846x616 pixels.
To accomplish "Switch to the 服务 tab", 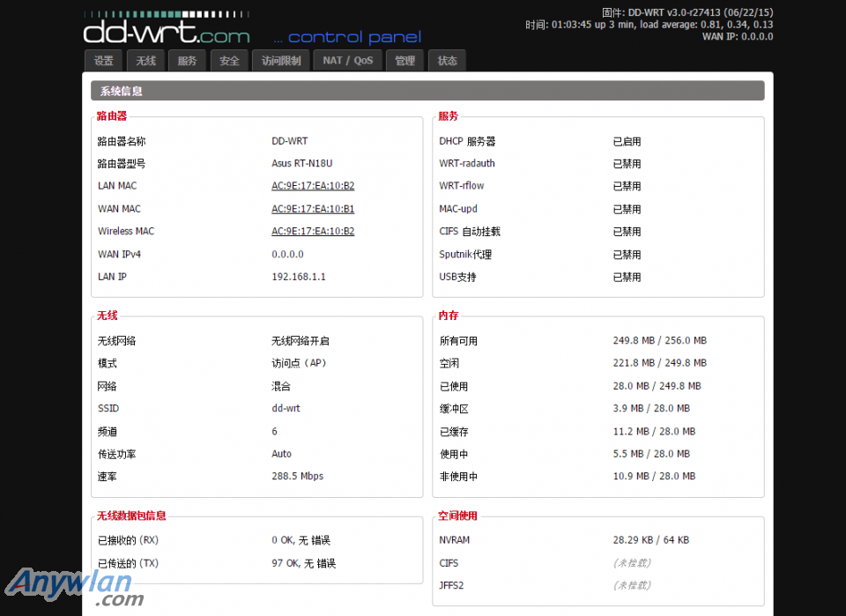I will (x=187, y=61).
